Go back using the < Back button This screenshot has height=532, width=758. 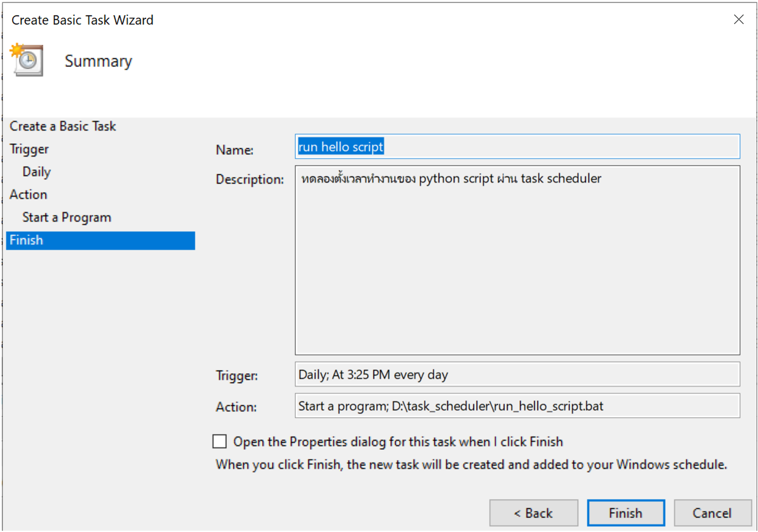click(x=533, y=513)
